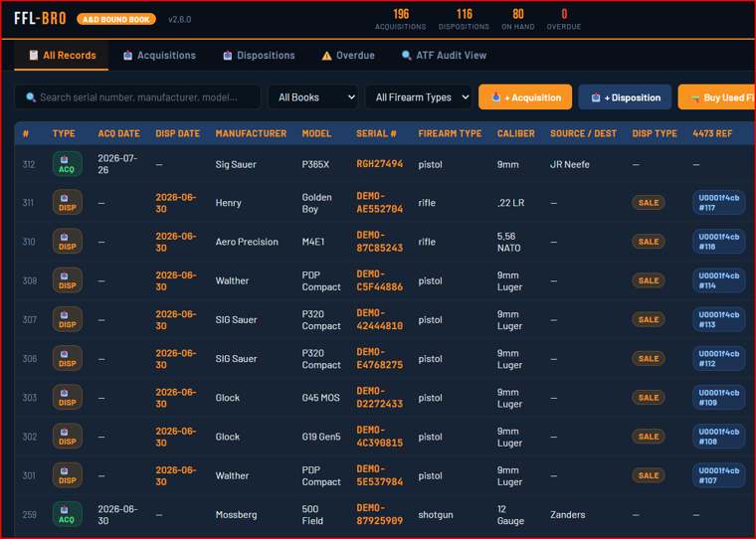Open 4473 reference U0001f4cb #108
This screenshot has width=756, height=539.
pos(719,438)
